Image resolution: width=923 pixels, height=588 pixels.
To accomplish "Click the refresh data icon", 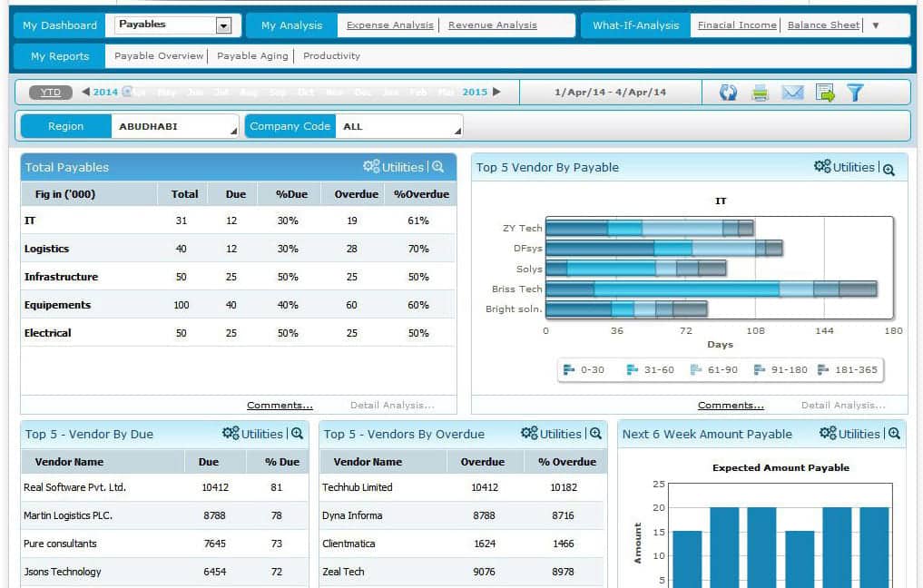I will click(x=728, y=93).
